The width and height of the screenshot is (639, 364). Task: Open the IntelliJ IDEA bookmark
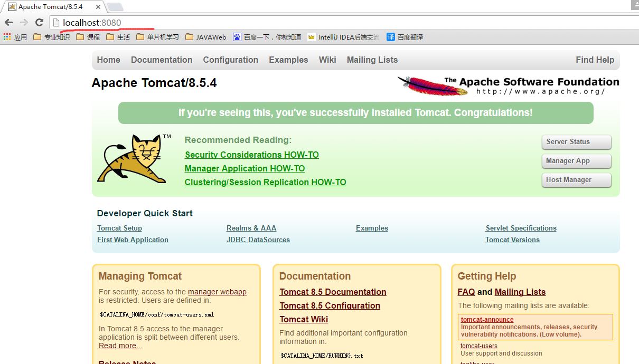click(x=343, y=37)
